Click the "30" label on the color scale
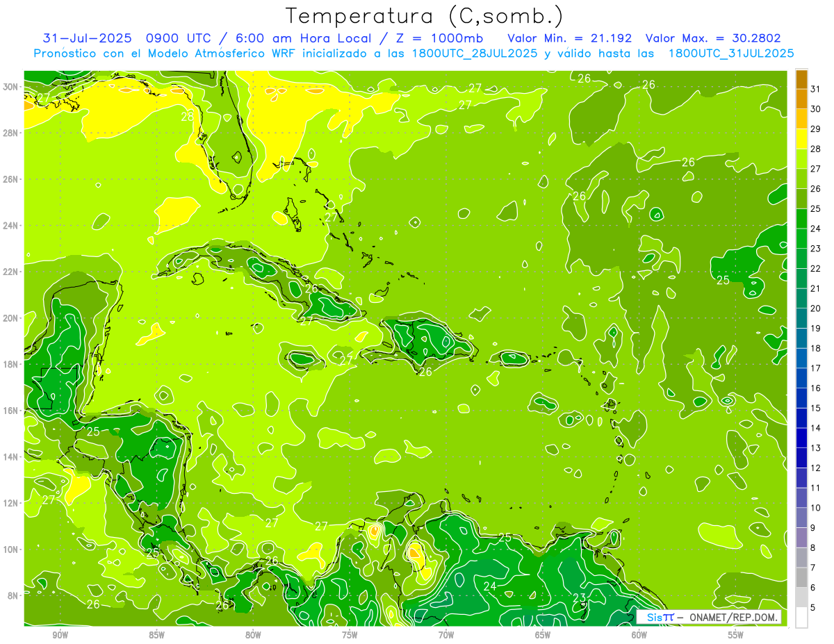 tap(816, 108)
